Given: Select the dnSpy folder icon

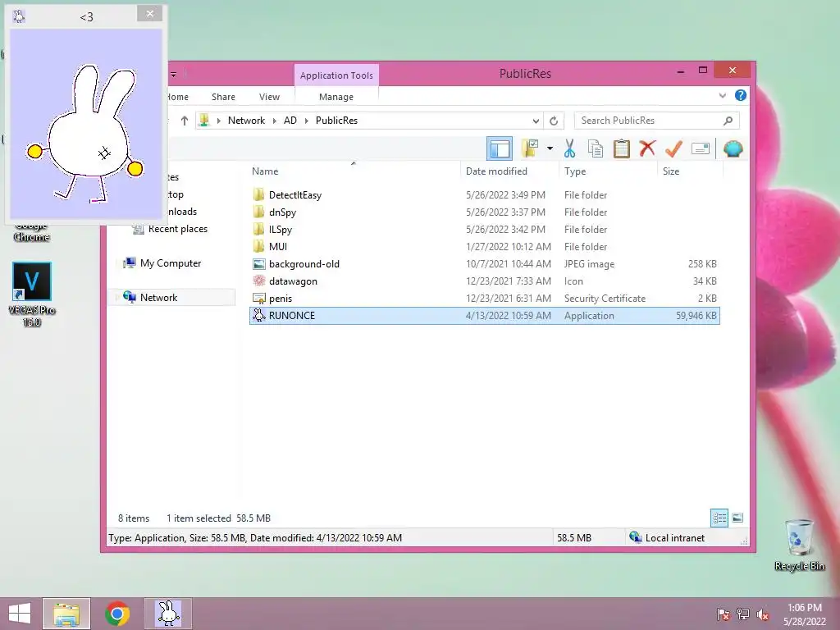Looking at the screenshot, I should (258, 212).
